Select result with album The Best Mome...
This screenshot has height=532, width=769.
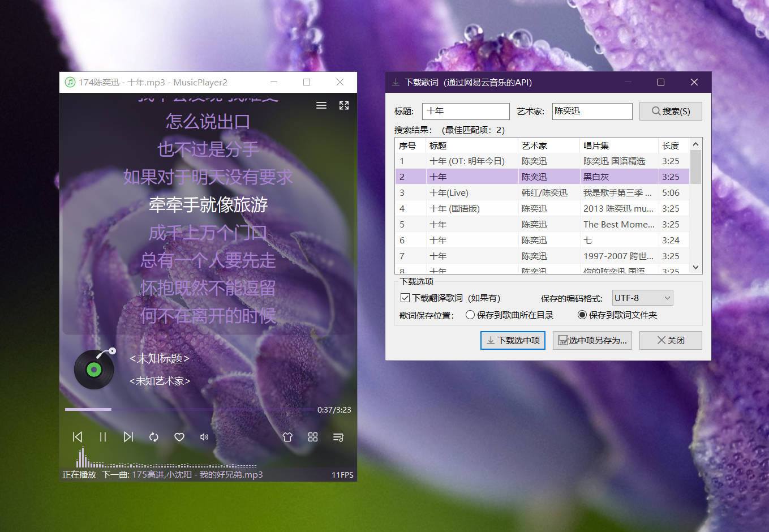click(x=542, y=225)
